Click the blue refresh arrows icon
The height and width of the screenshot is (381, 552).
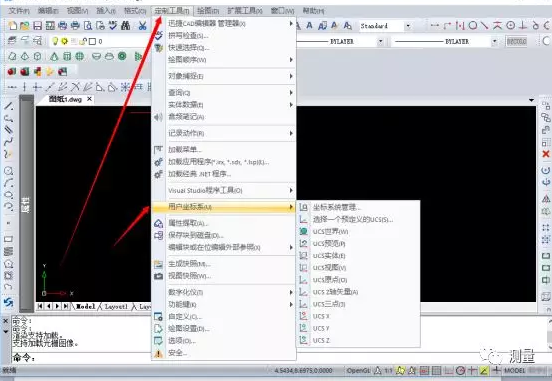(x=8, y=302)
